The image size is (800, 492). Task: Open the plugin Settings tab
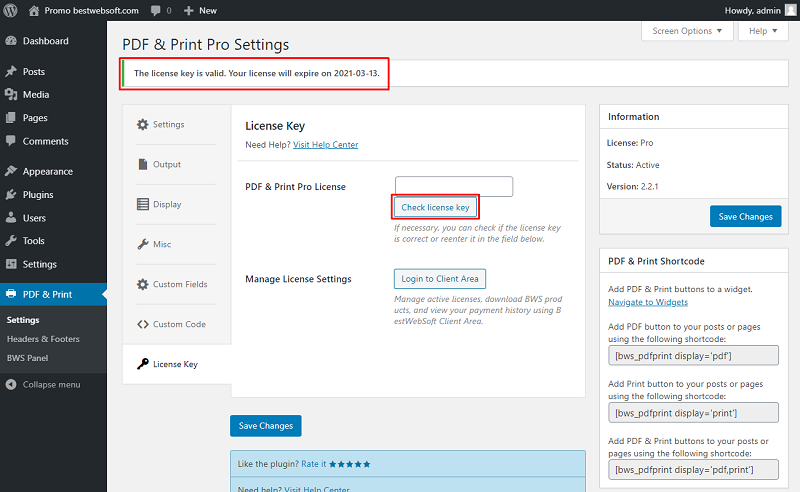(177, 125)
